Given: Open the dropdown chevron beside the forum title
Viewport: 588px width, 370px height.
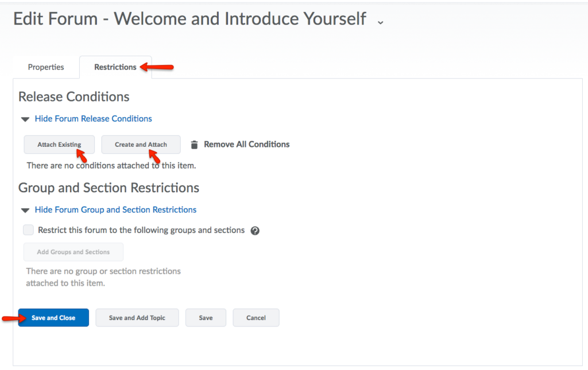Looking at the screenshot, I should click(x=380, y=22).
